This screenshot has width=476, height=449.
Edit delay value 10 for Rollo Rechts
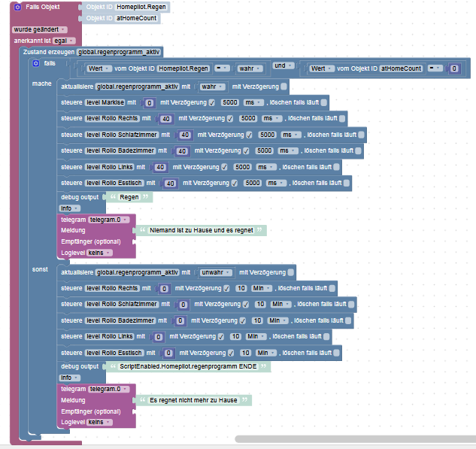click(x=241, y=288)
